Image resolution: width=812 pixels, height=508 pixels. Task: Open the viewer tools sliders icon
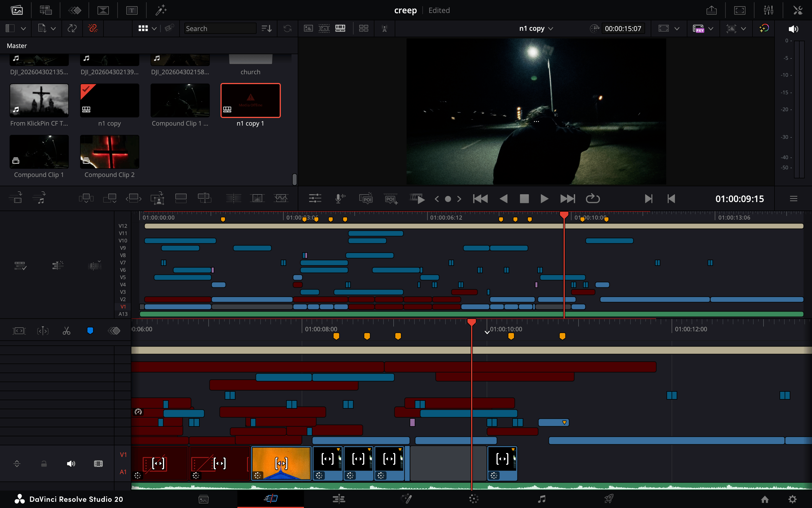point(315,199)
